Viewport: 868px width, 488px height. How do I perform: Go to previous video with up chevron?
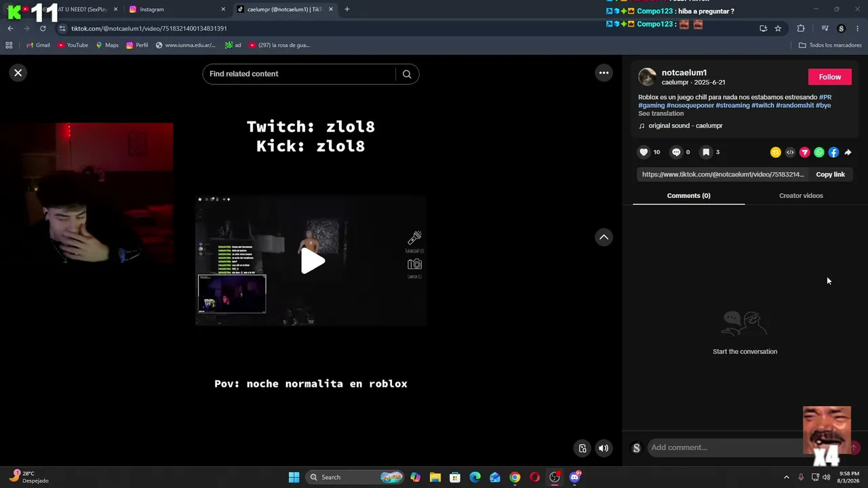point(604,237)
